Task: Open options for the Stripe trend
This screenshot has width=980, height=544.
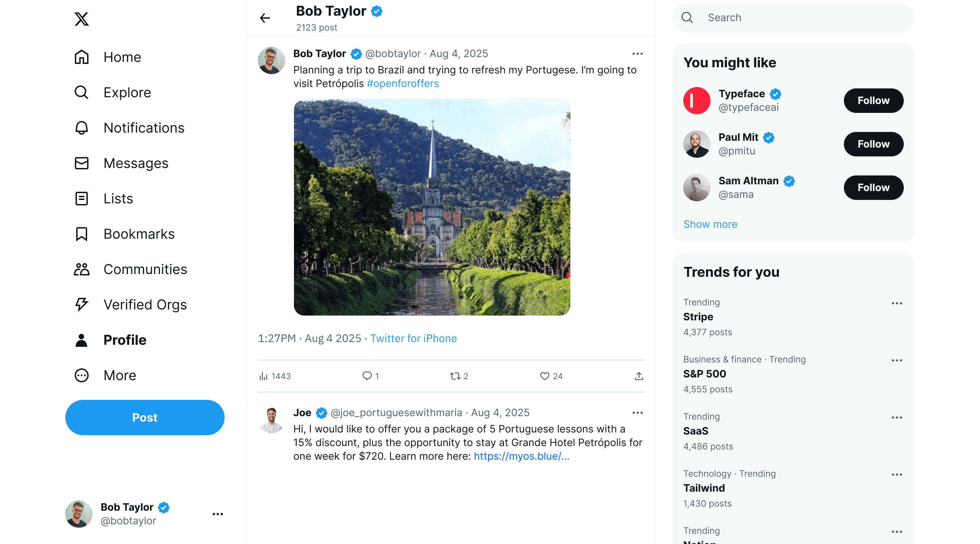Action: [897, 303]
